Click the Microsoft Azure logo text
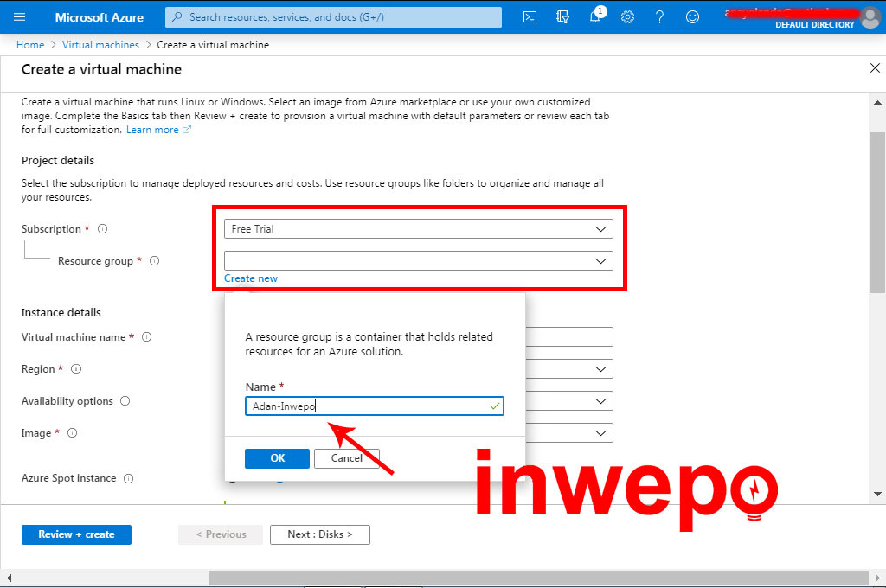 click(100, 17)
